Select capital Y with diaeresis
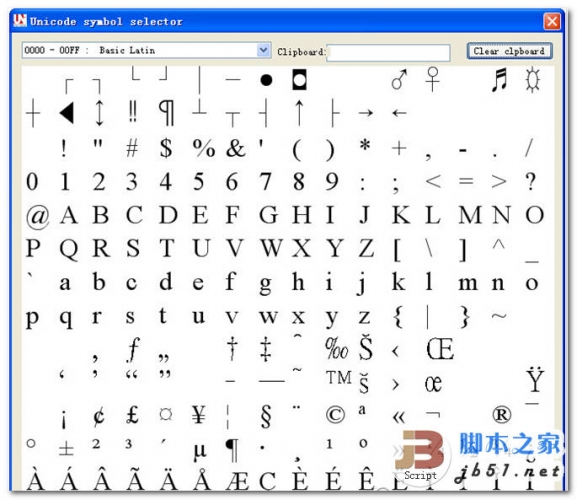Viewport: 577px width, 500px height. [535, 380]
